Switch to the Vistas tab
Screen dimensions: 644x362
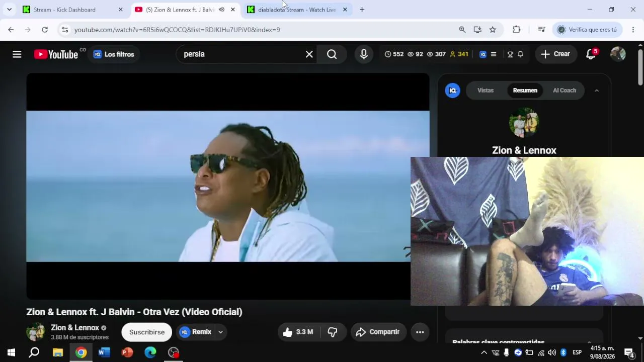tap(486, 90)
